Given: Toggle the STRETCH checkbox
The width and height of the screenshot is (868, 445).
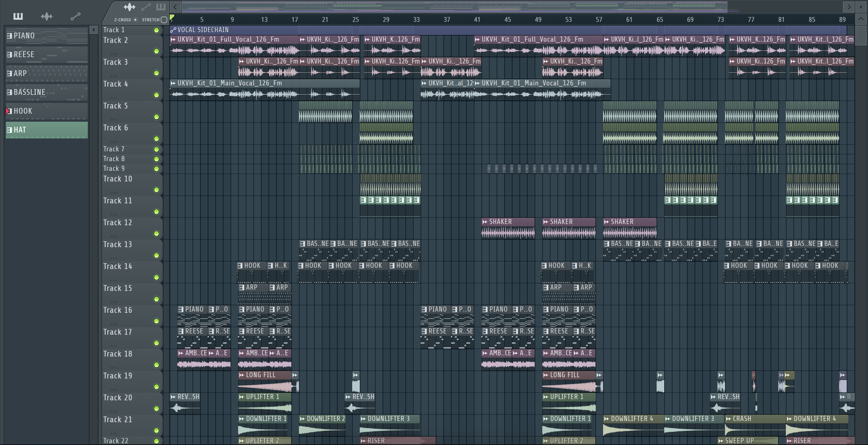Looking at the screenshot, I should [164, 19].
